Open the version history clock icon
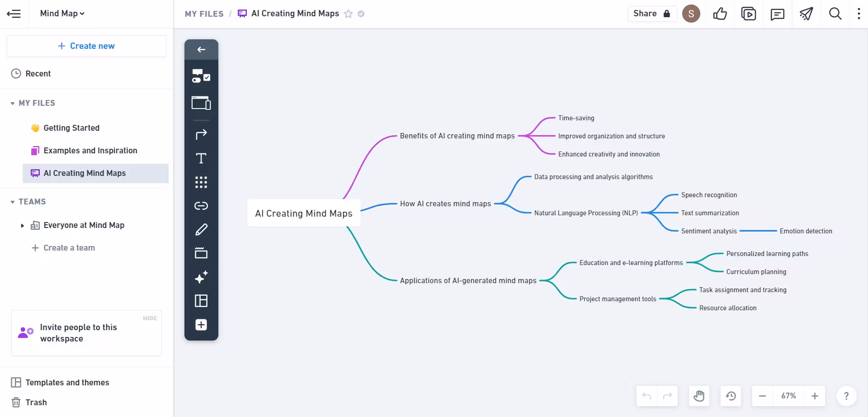This screenshot has width=868, height=417. click(x=731, y=396)
